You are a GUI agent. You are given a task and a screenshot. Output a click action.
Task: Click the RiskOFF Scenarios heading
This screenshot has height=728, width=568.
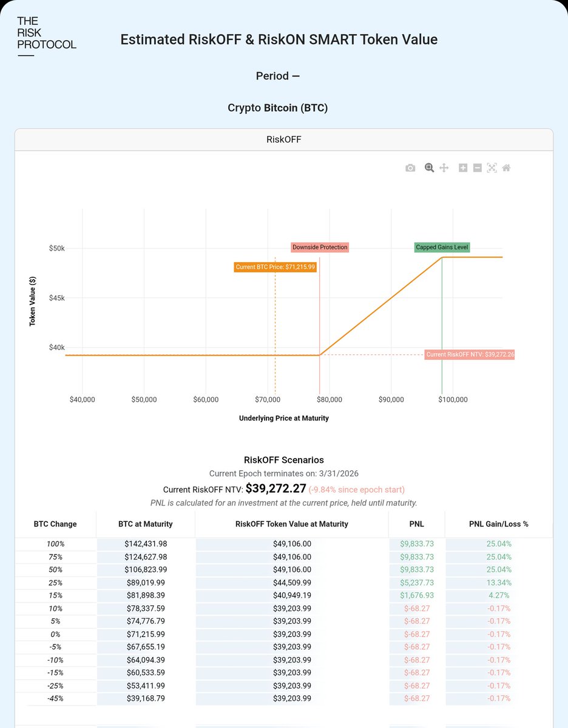pos(284,460)
